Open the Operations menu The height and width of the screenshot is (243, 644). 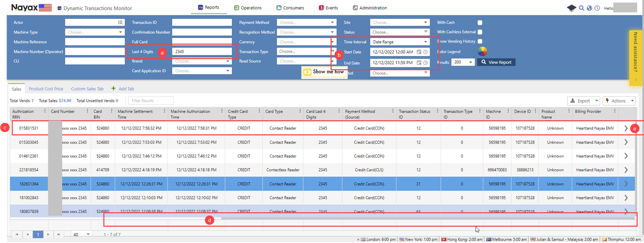[x=248, y=8]
